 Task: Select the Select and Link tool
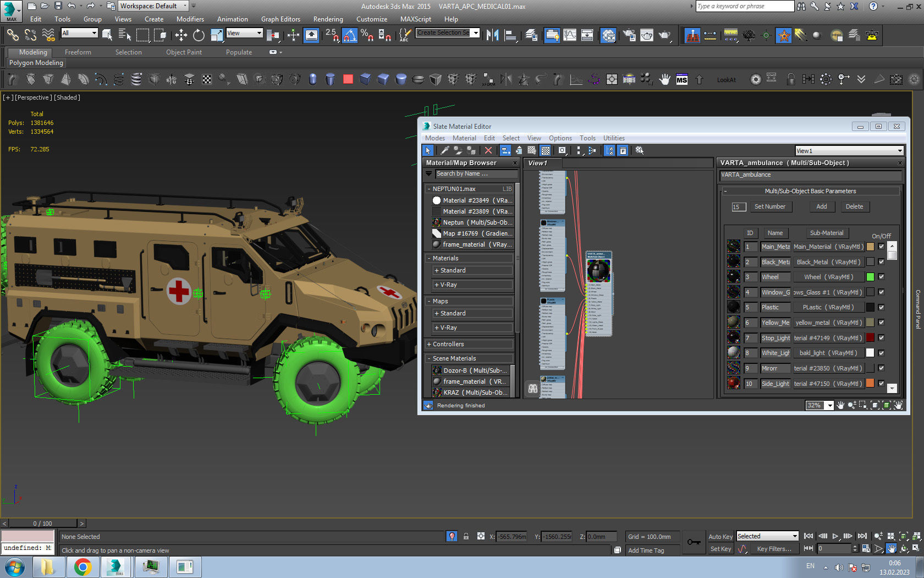tap(12, 35)
